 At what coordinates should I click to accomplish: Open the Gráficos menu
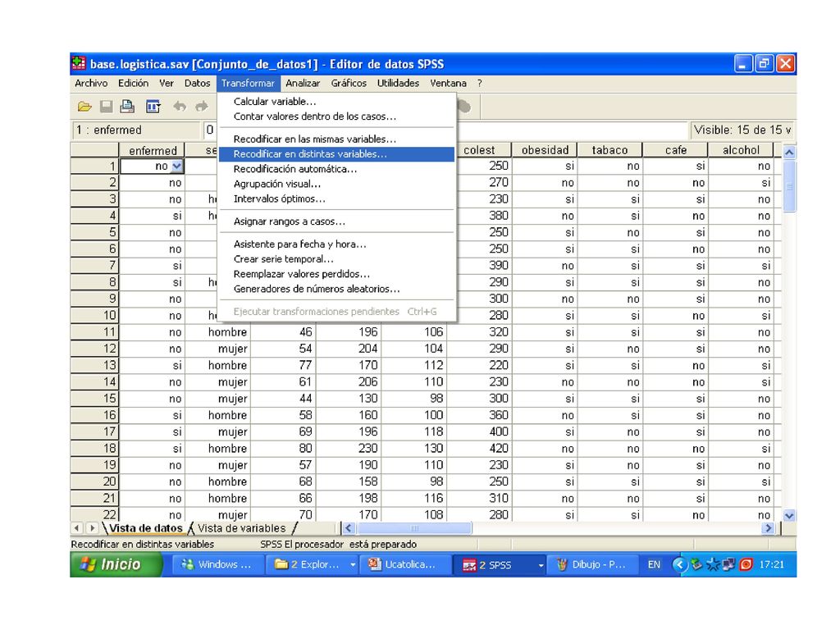(x=349, y=83)
